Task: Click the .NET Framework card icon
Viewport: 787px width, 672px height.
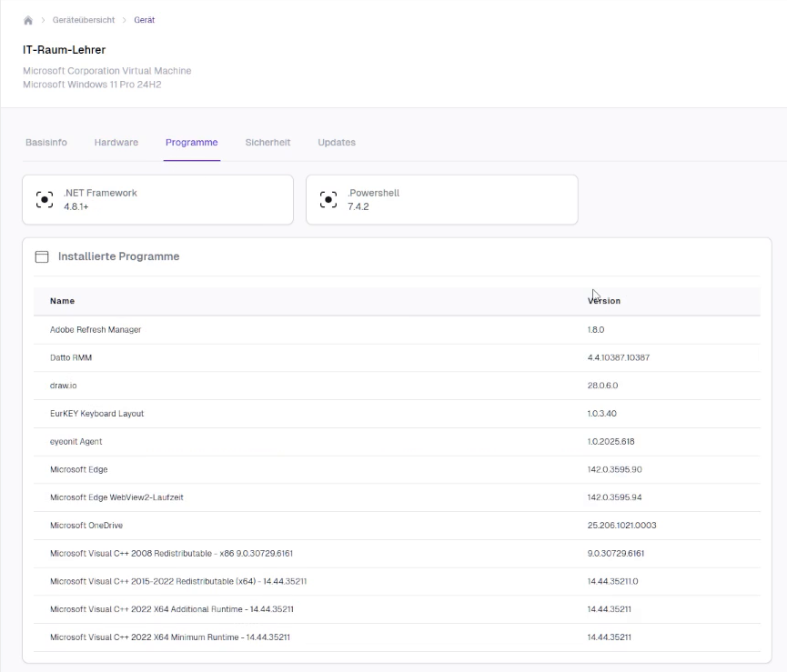Action: point(44,200)
